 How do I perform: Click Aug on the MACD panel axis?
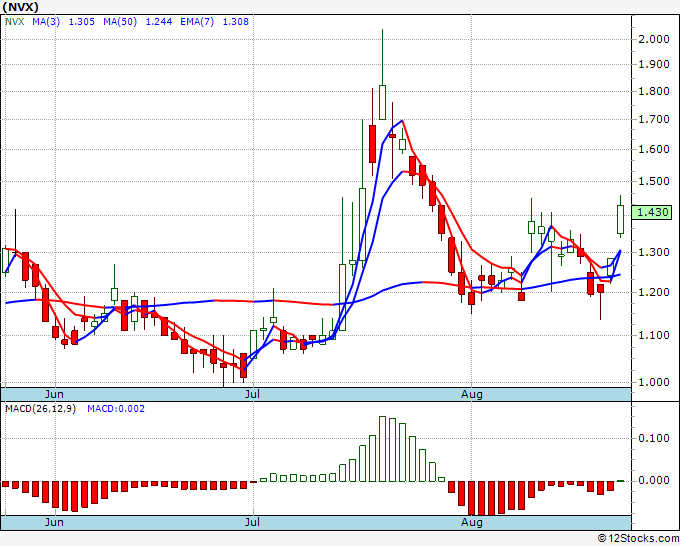472,522
